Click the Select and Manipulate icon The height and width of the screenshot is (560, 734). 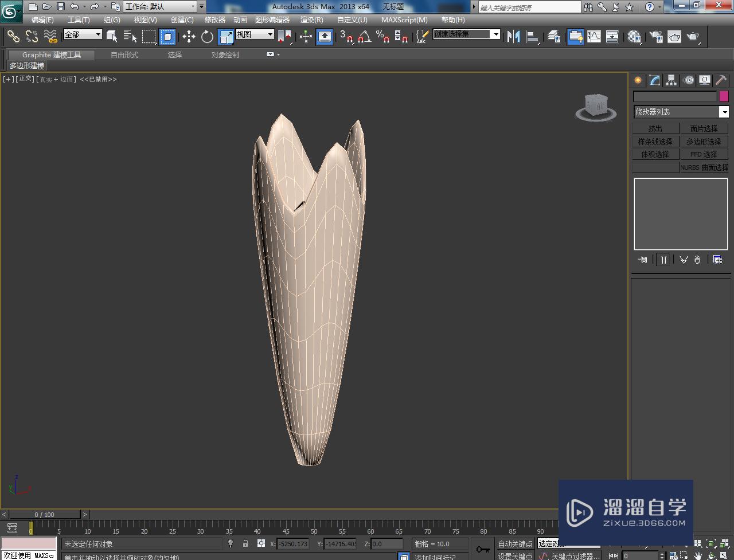[306, 37]
